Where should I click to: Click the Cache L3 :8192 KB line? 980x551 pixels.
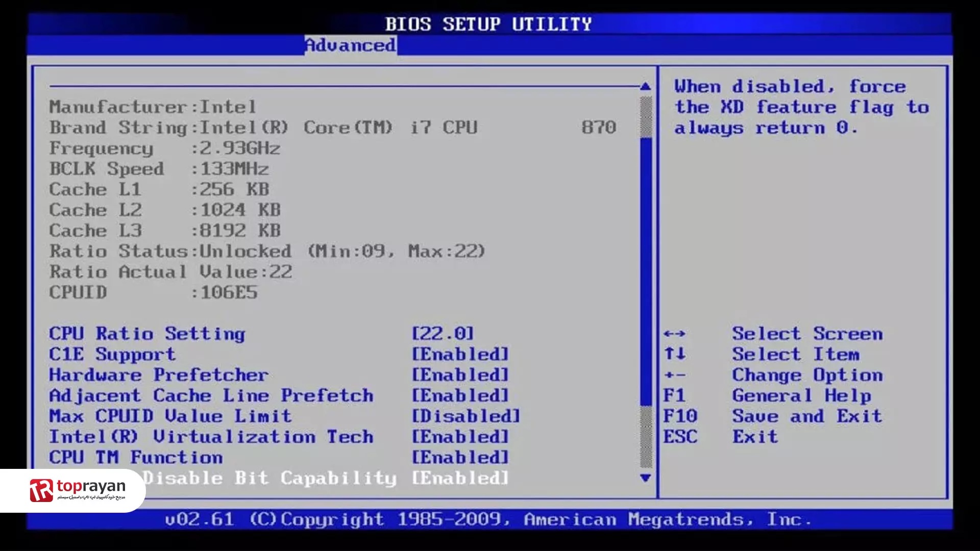164,231
